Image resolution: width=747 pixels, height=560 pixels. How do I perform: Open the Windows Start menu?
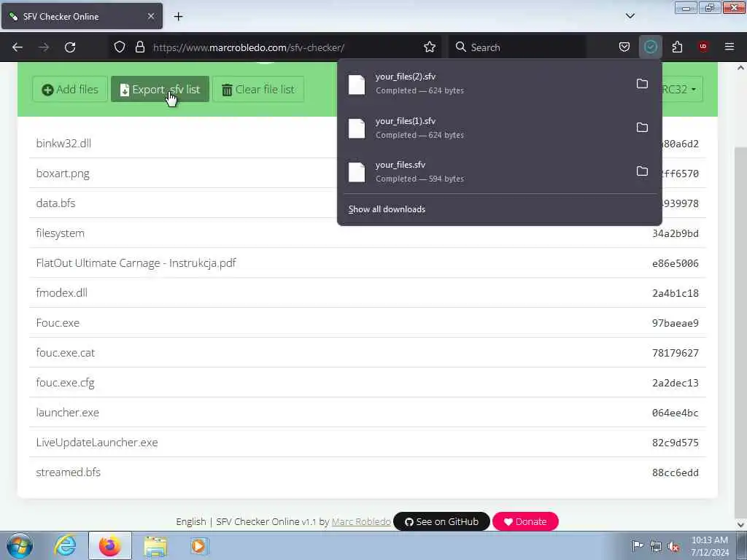20,545
